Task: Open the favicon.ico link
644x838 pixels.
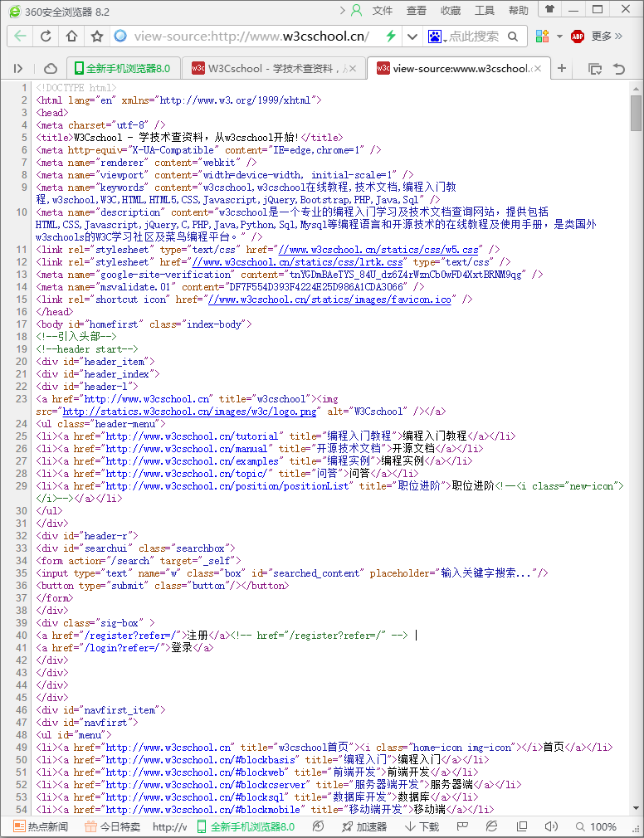Action: [x=329, y=300]
